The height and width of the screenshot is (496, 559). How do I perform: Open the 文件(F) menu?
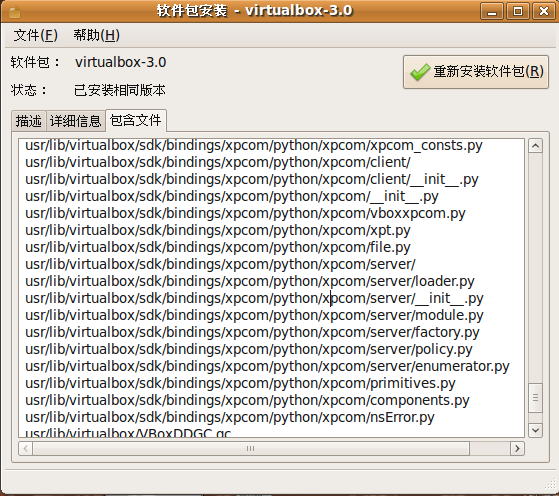[35, 35]
